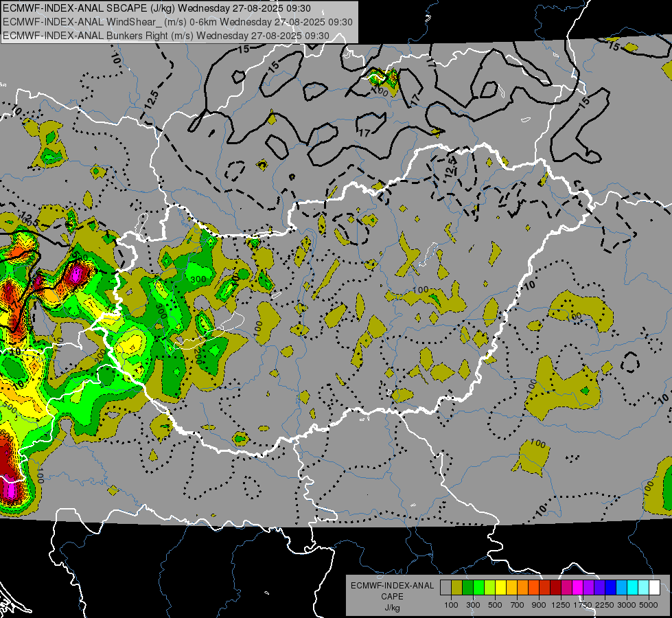The height and width of the screenshot is (618, 672).
Task: Click the Bunkers Right title line
Action: (166, 36)
